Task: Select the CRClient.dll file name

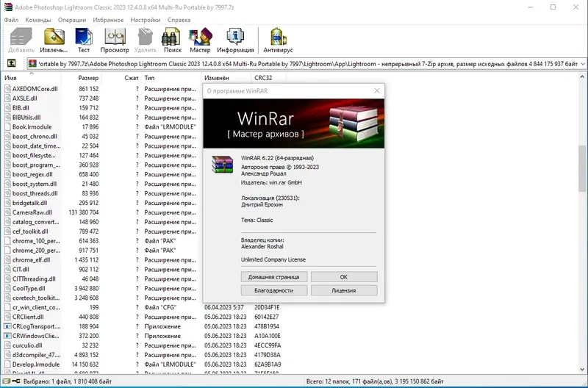Action: [x=28, y=317]
